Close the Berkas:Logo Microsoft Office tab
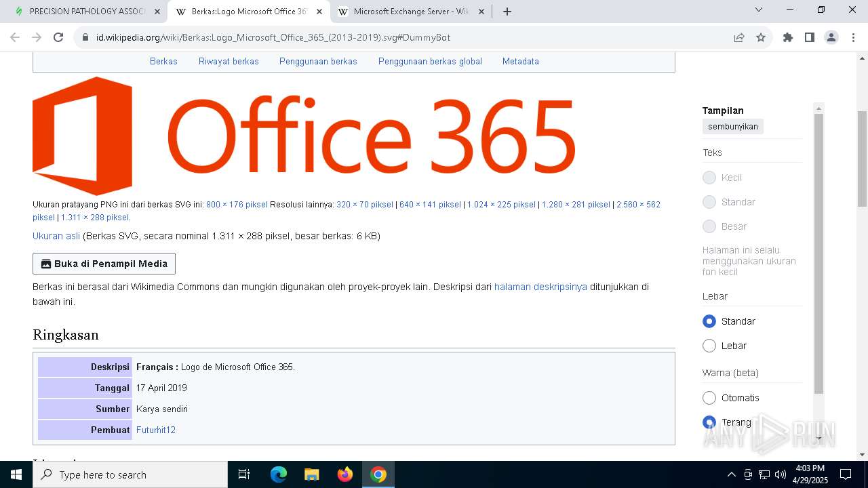The height and width of the screenshot is (488, 868). pos(319,12)
